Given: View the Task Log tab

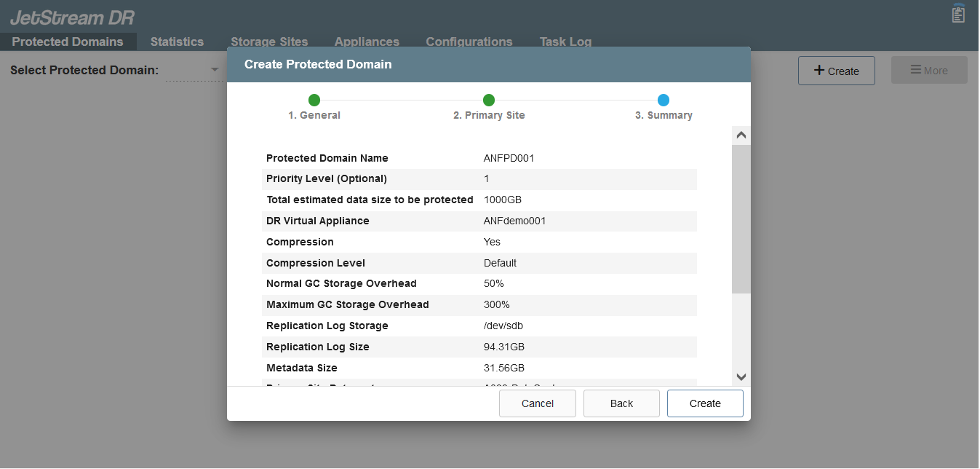Looking at the screenshot, I should [565, 42].
